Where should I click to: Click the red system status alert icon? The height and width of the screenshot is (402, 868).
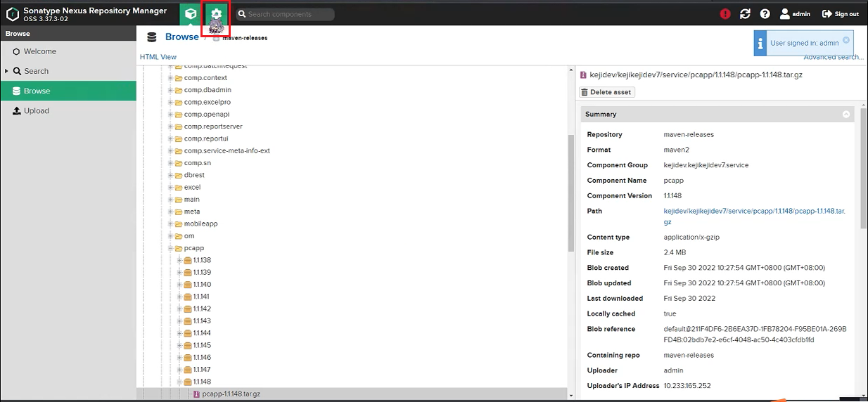click(x=725, y=14)
